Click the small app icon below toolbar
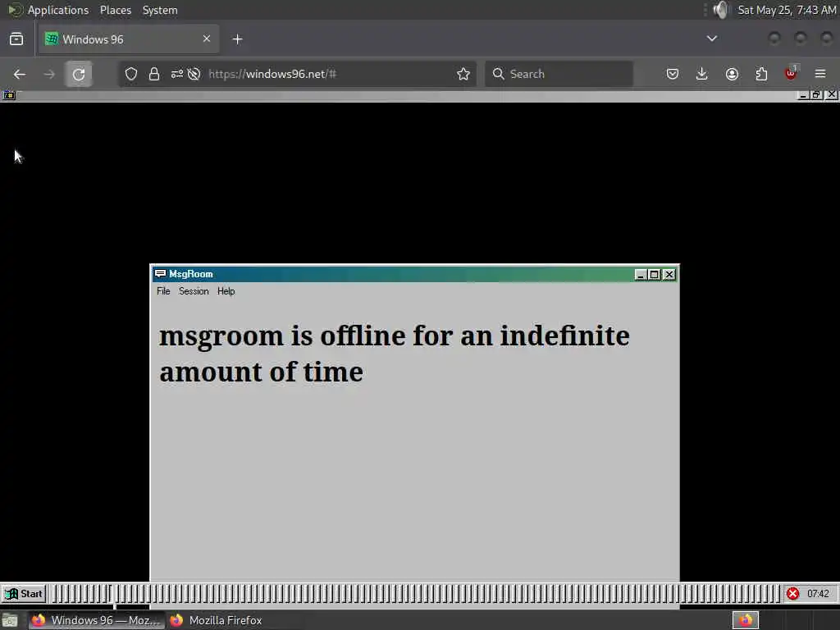Viewport: 840px width, 630px height. [x=9, y=95]
